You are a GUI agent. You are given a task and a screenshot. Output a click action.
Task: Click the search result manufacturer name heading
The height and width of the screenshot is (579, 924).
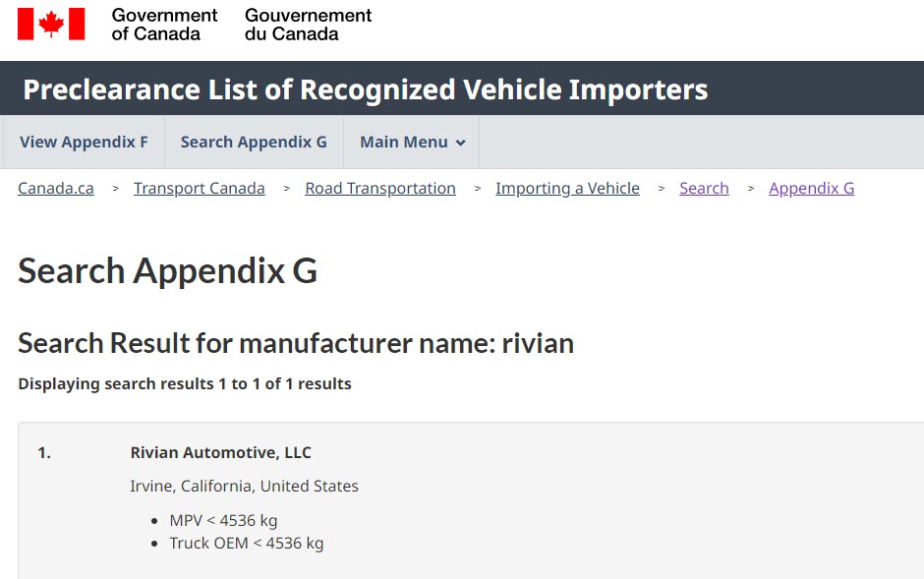[296, 343]
